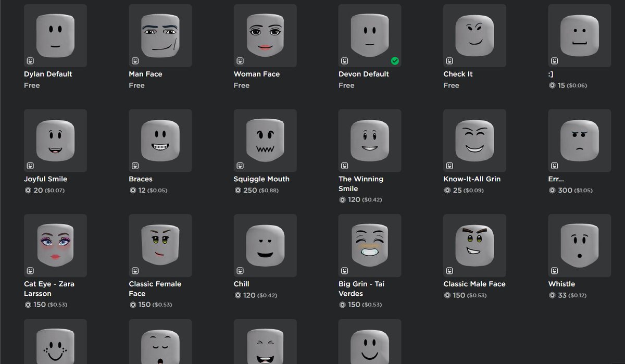Click the face-type icon on Classic Male Face
Image resolution: width=625 pixels, height=364 pixels.
click(450, 270)
